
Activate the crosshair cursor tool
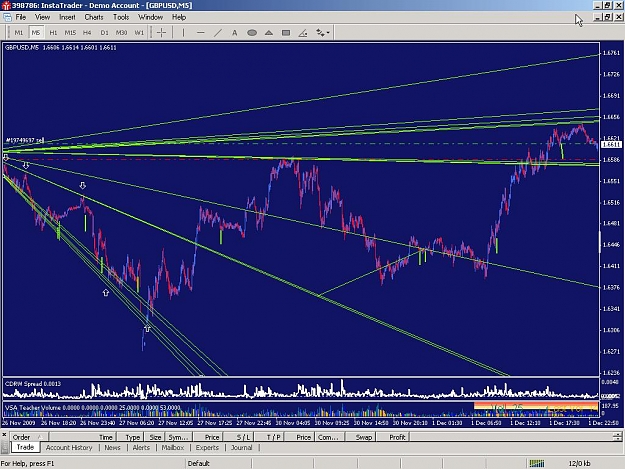tap(161, 33)
